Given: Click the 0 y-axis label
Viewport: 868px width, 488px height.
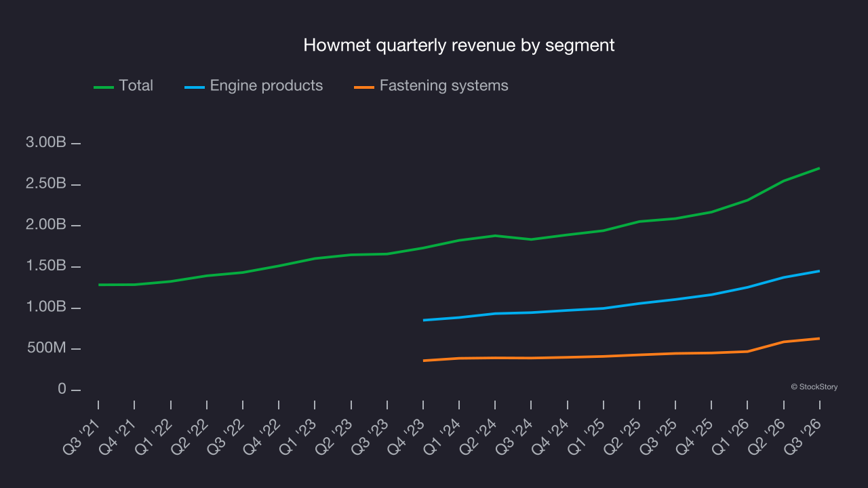Looking at the screenshot, I should (62, 389).
